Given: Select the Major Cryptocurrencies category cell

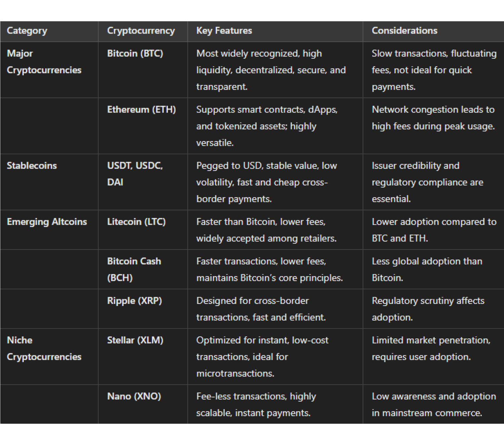Looking at the screenshot, I should [x=44, y=62].
